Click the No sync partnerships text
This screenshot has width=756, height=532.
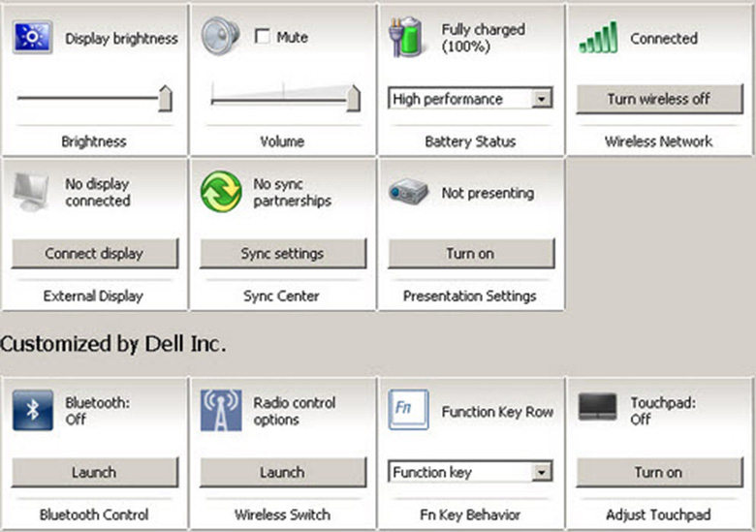point(292,192)
